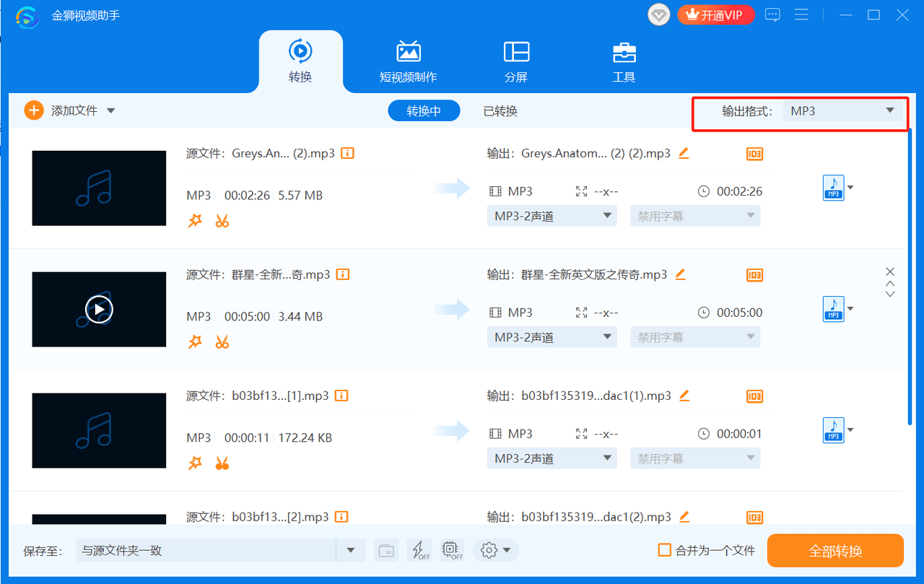Click the 添加文件 button
The image size is (924, 584).
pos(61,110)
